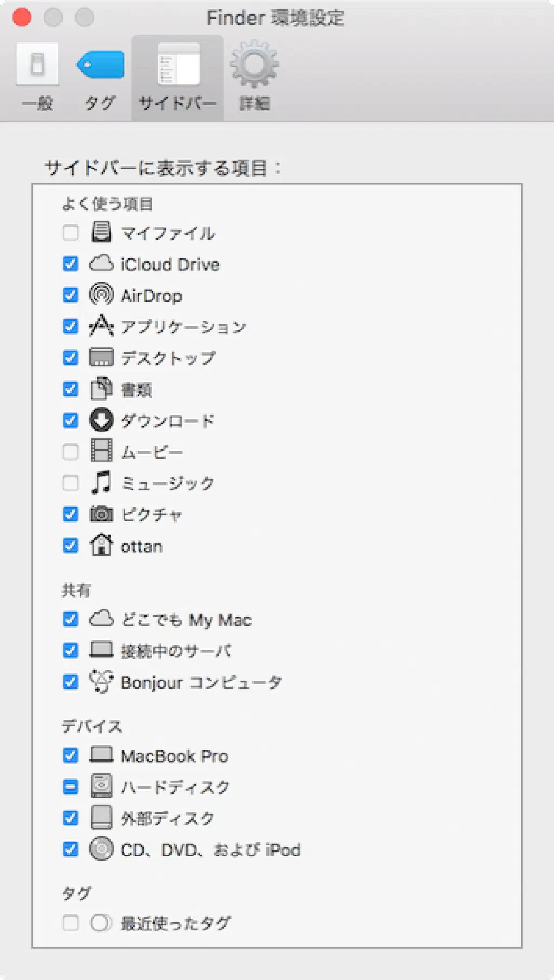Enable the マイファイル checkbox
The width and height of the screenshot is (554, 980).
tap(70, 233)
